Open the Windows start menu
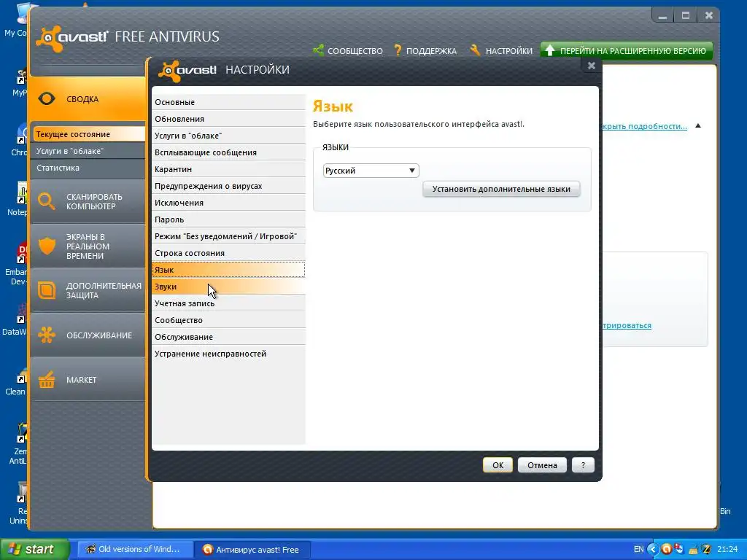Image resolution: width=747 pixels, height=560 pixels. click(x=34, y=549)
